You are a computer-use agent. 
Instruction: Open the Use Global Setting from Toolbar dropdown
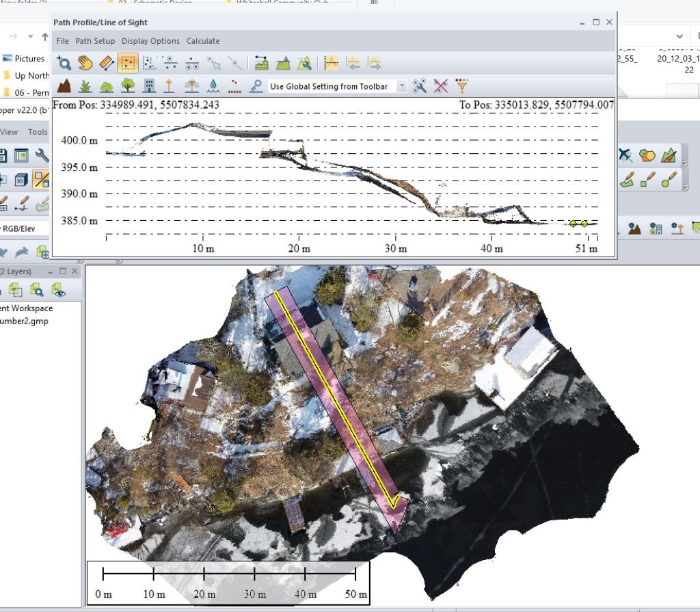point(401,87)
